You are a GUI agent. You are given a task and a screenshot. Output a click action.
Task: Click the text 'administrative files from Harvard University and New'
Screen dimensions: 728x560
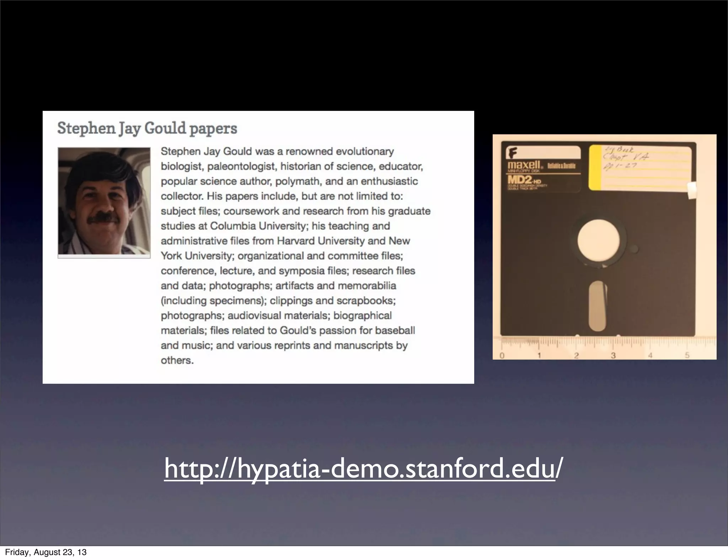pyautogui.click(x=285, y=241)
